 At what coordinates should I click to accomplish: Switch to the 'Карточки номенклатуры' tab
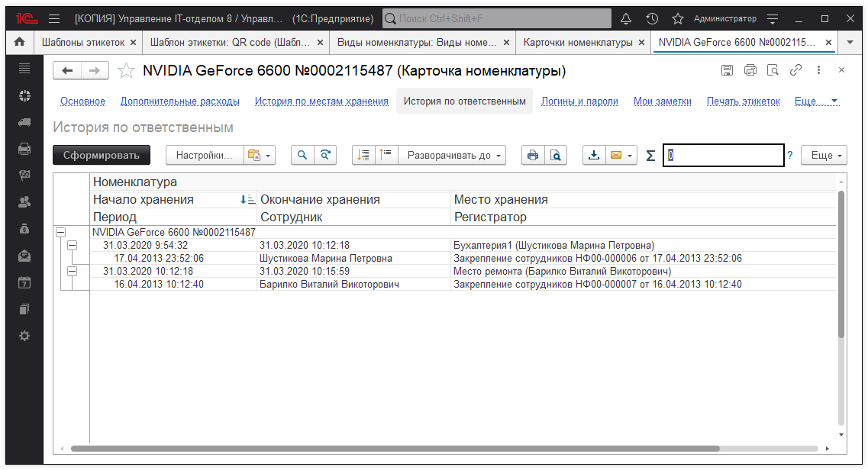(x=578, y=43)
